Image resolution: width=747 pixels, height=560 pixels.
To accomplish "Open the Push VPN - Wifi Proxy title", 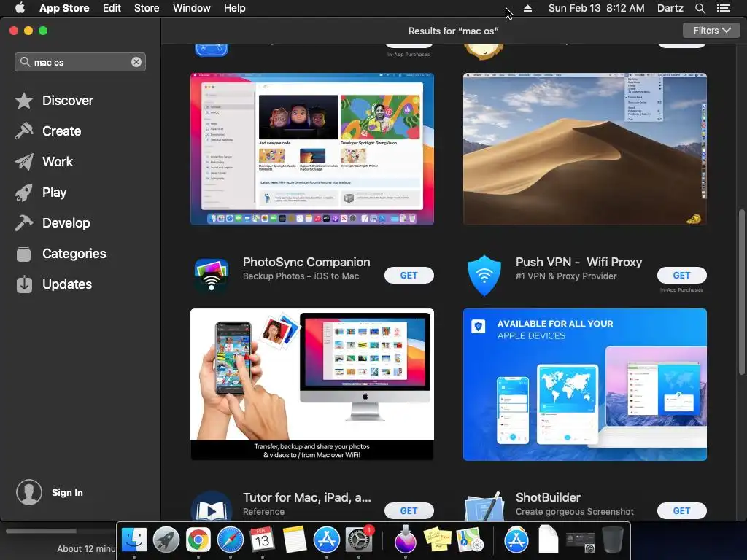I will tap(578, 262).
